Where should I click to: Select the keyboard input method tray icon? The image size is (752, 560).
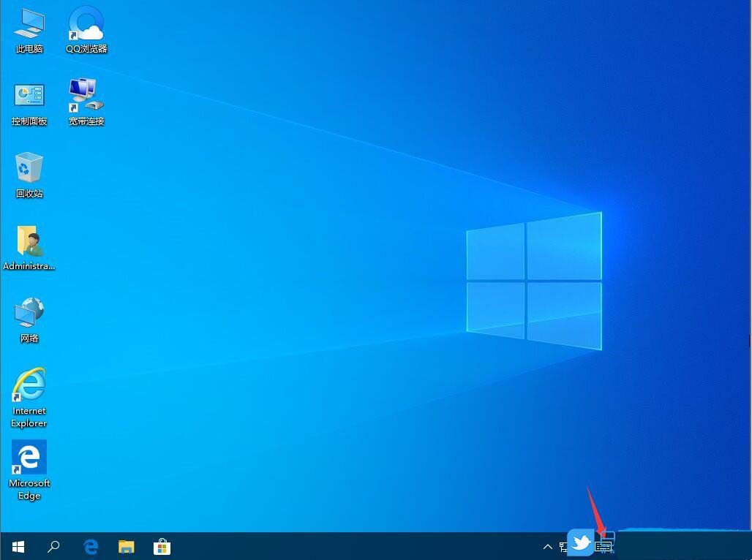[x=604, y=547]
